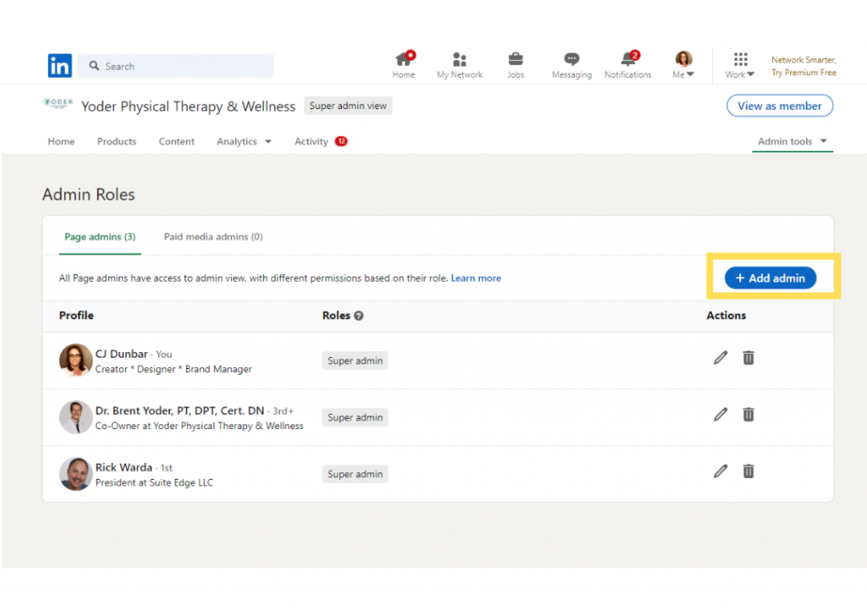Open the Me profile menu
This screenshot has width=867, height=616.
tap(683, 65)
